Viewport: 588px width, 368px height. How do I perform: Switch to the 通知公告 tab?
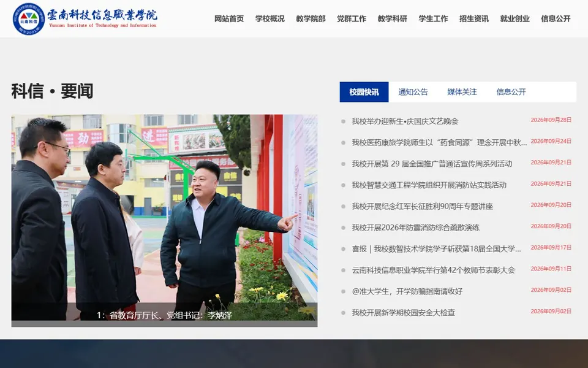click(413, 92)
